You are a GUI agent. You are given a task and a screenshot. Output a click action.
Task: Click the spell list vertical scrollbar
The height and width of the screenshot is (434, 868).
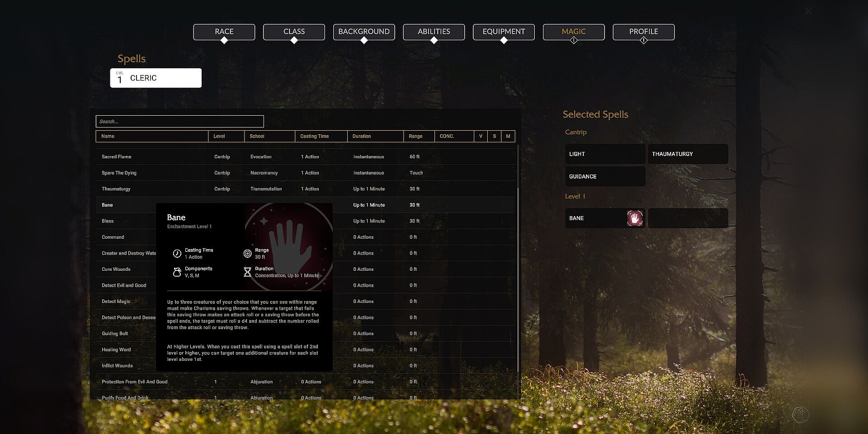[518, 279]
